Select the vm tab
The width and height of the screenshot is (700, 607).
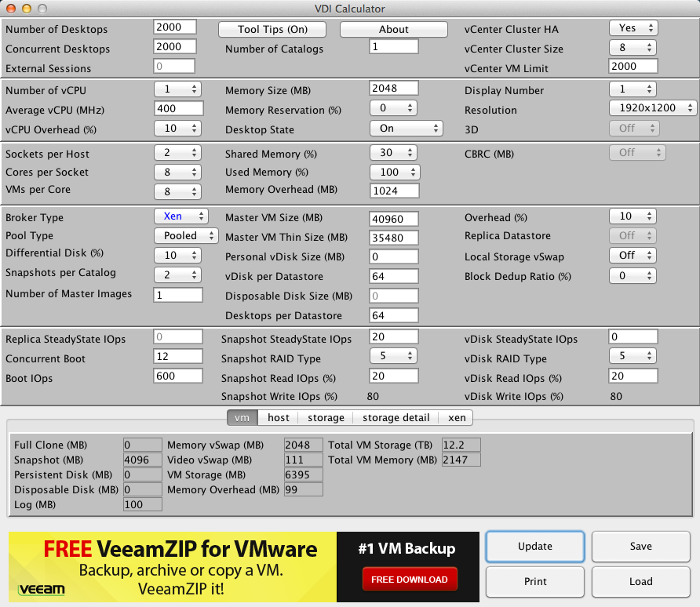[x=242, y=418]
